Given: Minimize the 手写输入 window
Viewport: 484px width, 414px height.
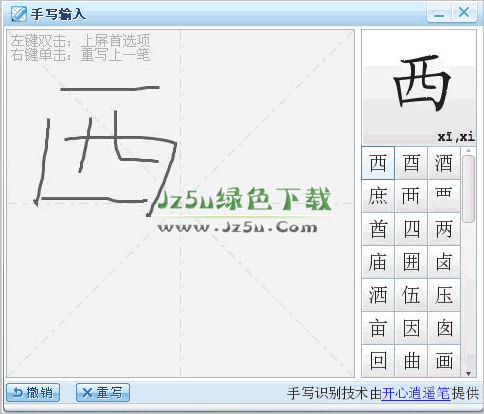Looking at the screenshot, I should click(x=440, y=13).
